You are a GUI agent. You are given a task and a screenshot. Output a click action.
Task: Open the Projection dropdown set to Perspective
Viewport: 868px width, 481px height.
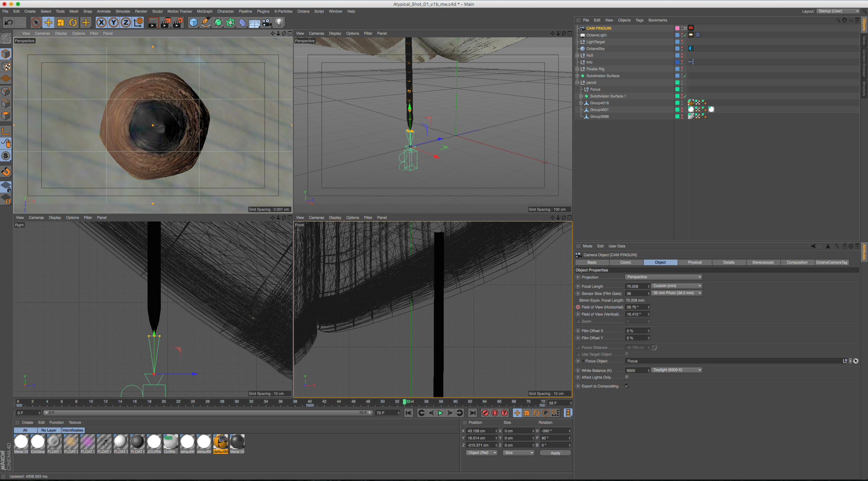(663, 277)
